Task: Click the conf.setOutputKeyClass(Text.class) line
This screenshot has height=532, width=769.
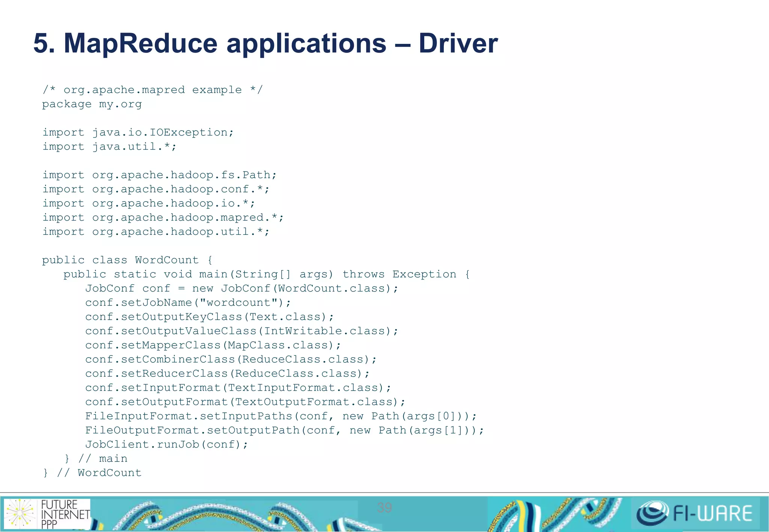Action: click(209, 317)
